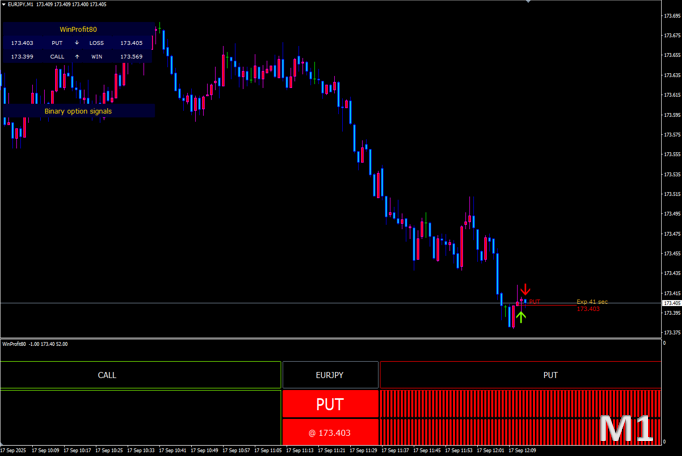Click the large red PUT signal box
682x456 pixels.
(x=330, y=404)
